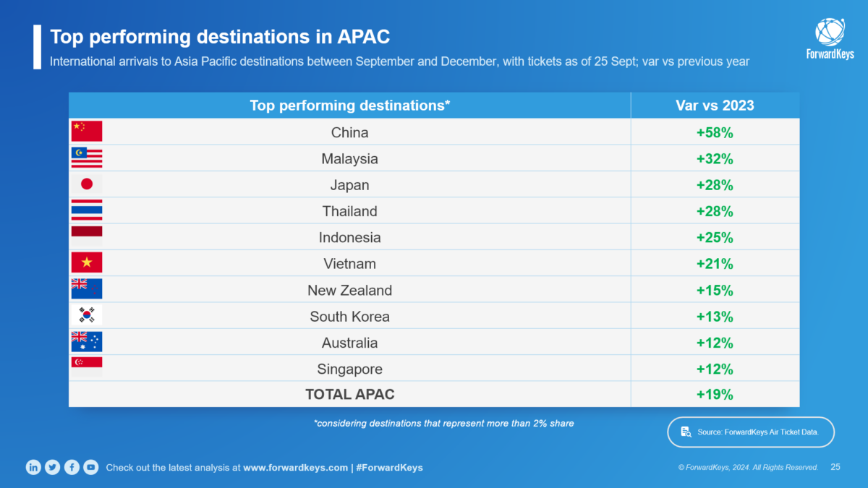Click the Japan flag icon
Viewport: 868px width, 488px height.
point(87,184)
